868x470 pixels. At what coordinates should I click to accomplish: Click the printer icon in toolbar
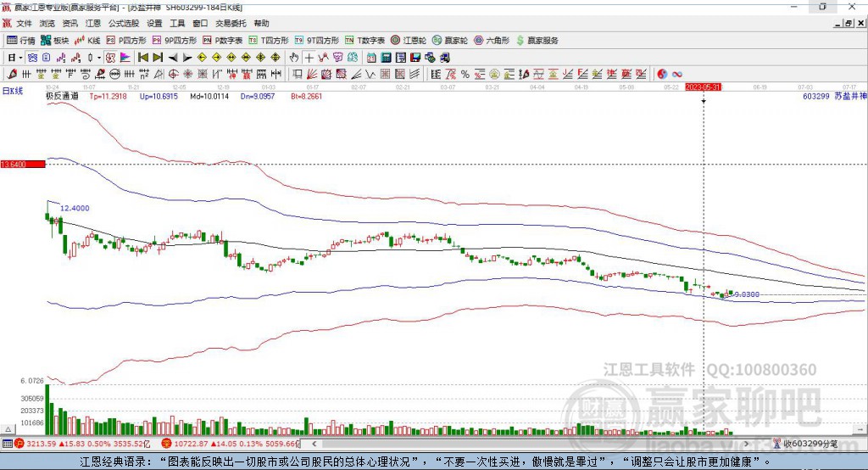tap(444, 58)
